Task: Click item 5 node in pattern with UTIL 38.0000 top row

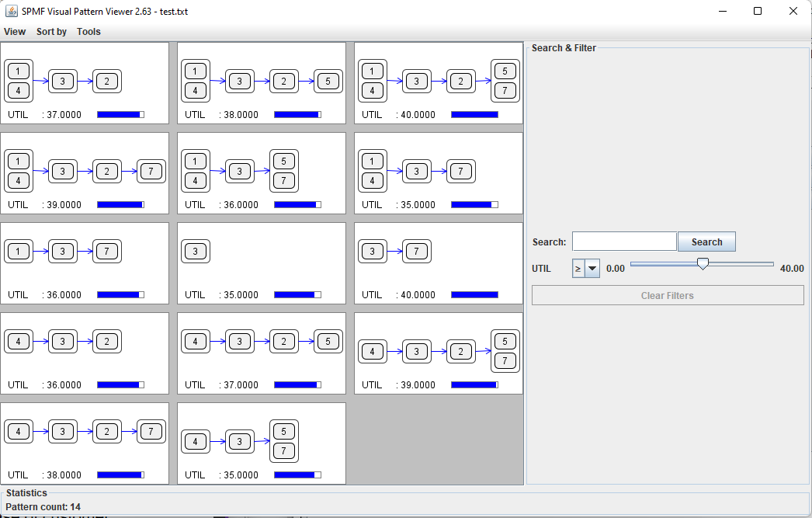Action: tap(328, 81)
